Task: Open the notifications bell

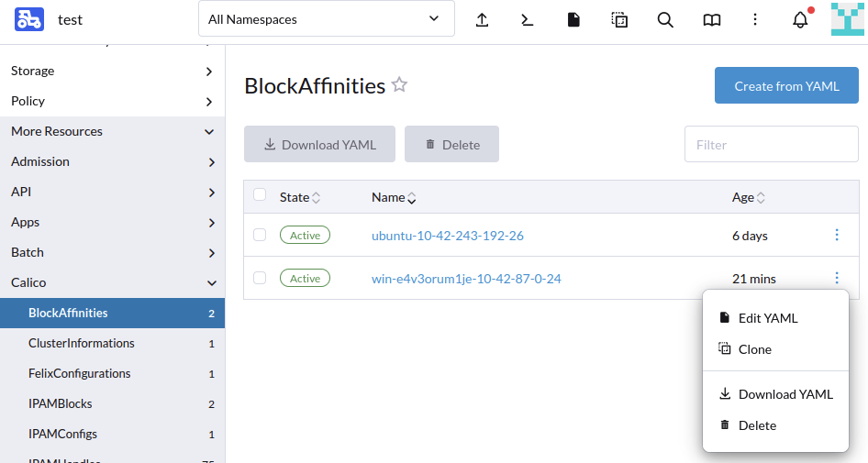Action: click(800, 20)
